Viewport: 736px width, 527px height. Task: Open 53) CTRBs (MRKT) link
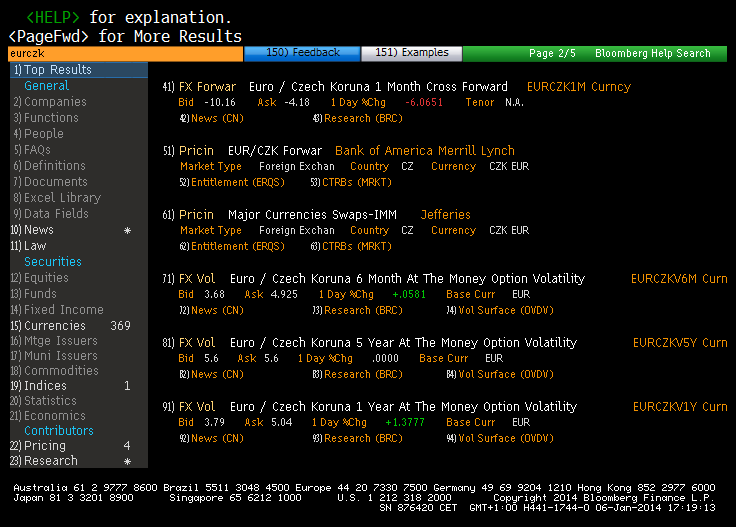coord(351,182)
